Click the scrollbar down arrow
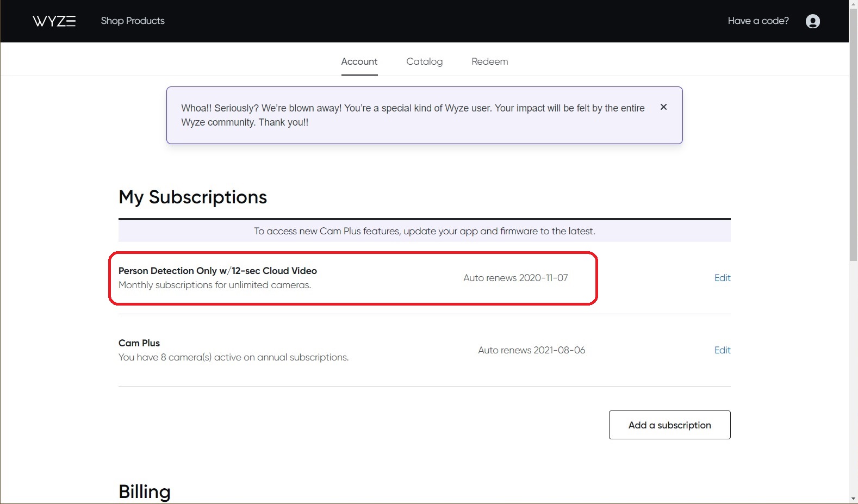 tap(853, 499)
